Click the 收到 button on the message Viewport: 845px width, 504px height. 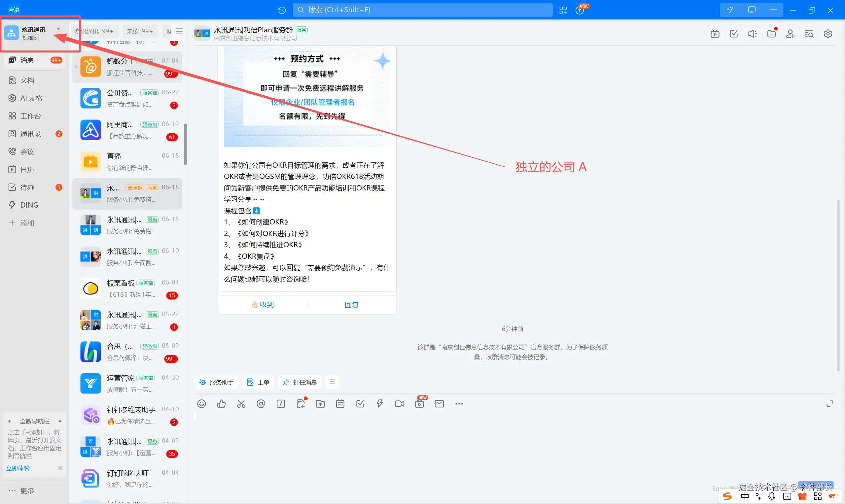[263, 305]
